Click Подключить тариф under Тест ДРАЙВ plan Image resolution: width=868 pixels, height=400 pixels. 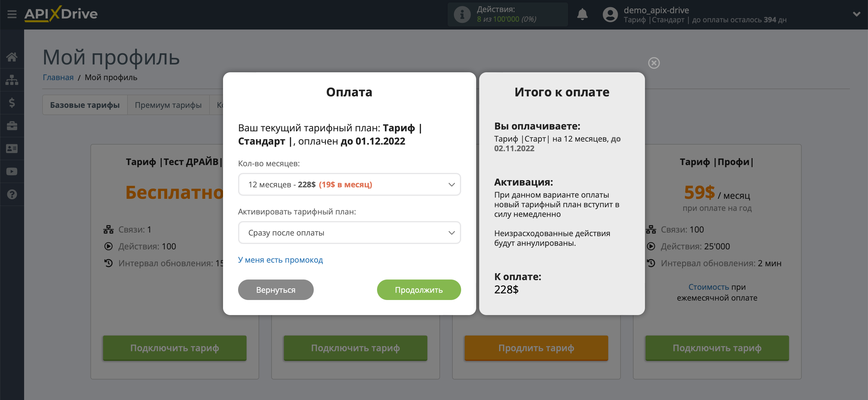click(175, 348)
